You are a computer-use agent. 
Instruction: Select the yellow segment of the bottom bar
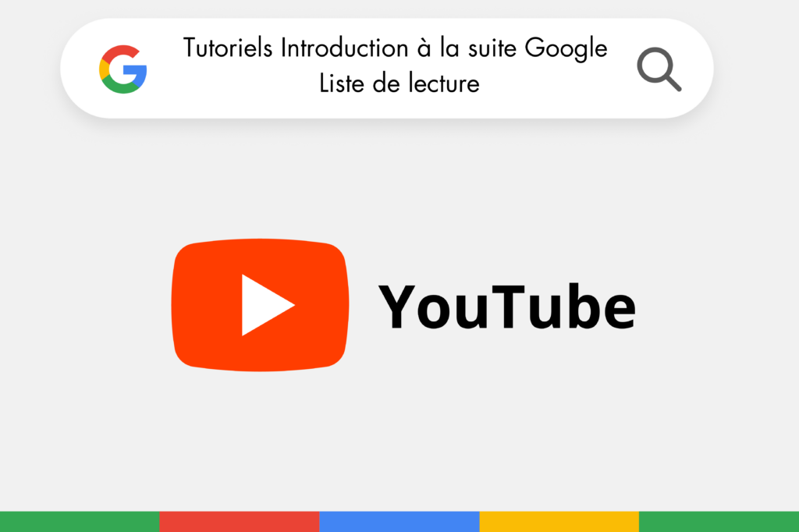559,522
